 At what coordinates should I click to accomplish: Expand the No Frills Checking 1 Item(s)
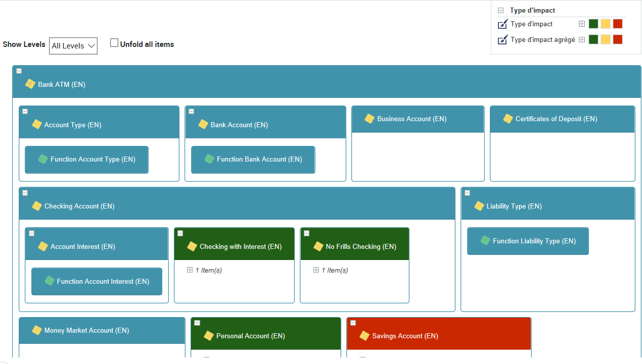pos(316,270)
